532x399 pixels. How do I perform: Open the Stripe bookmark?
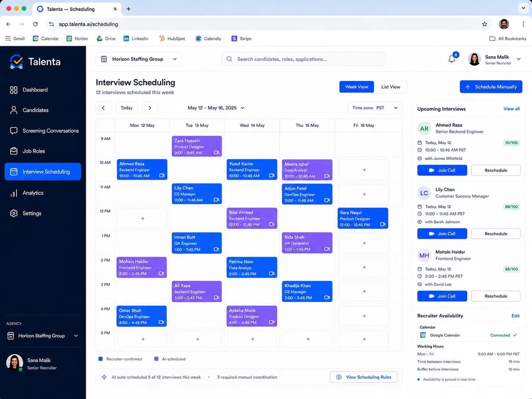[x=241, y=39]
